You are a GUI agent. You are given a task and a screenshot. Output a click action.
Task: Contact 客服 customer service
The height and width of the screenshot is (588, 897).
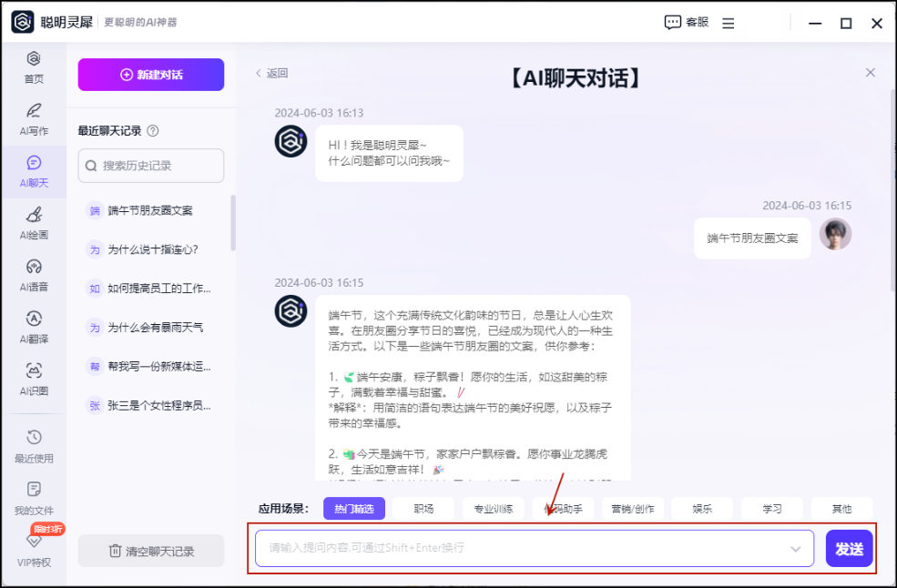coord(687,23)
